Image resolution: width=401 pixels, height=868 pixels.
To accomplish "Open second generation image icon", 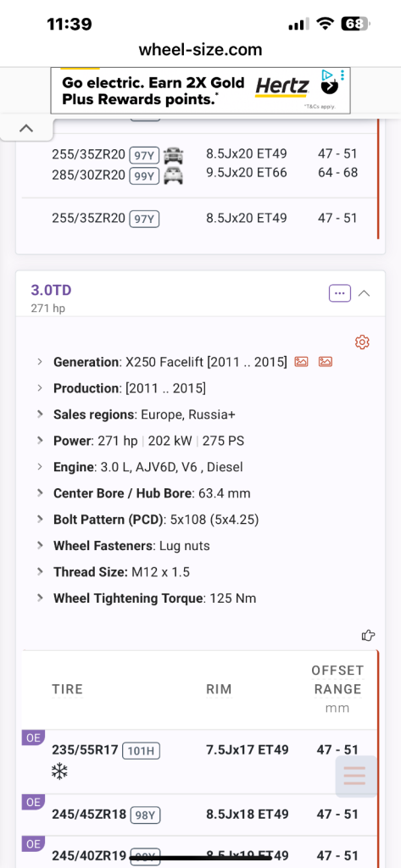I will point(325,362).
